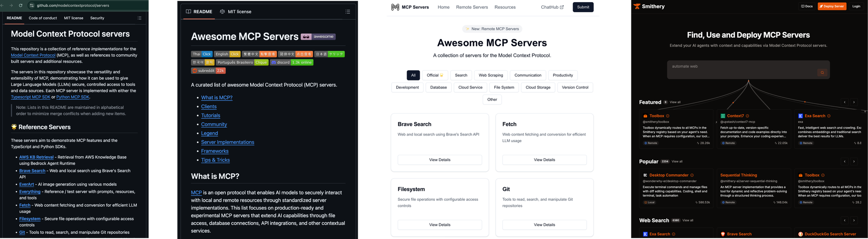Reload the github.com page
The width and height of the screenshot is (868, 239).
(20, 5)
